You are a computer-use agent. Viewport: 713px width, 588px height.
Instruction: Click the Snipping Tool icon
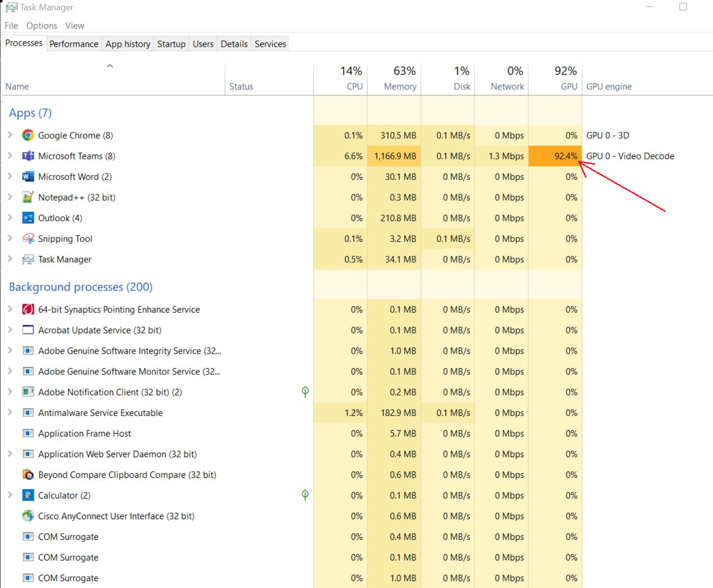[x=28, y=238]
